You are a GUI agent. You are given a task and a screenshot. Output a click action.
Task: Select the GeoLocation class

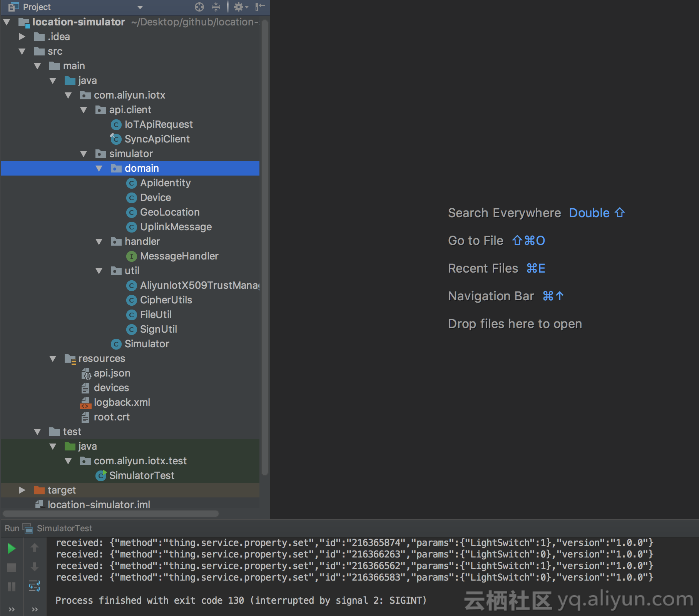click(x=170, y=212)
